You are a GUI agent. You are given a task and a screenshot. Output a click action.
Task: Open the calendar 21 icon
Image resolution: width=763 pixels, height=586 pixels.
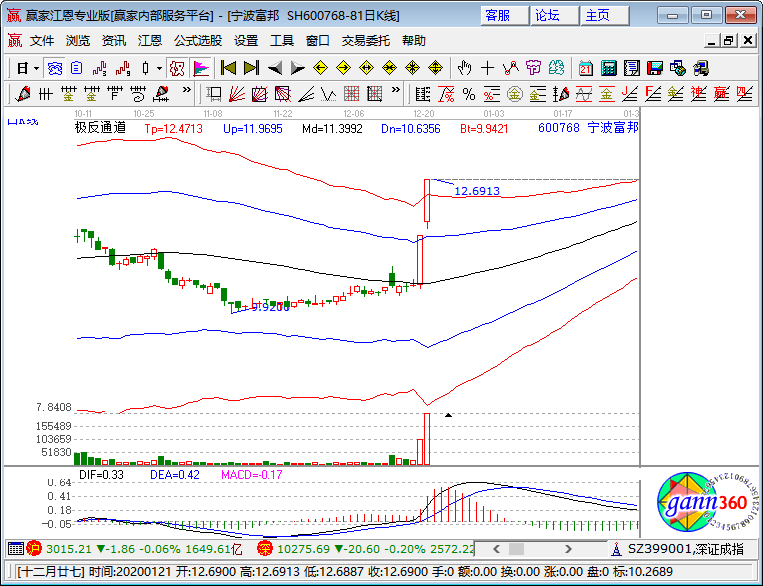[x=585, y=68]
